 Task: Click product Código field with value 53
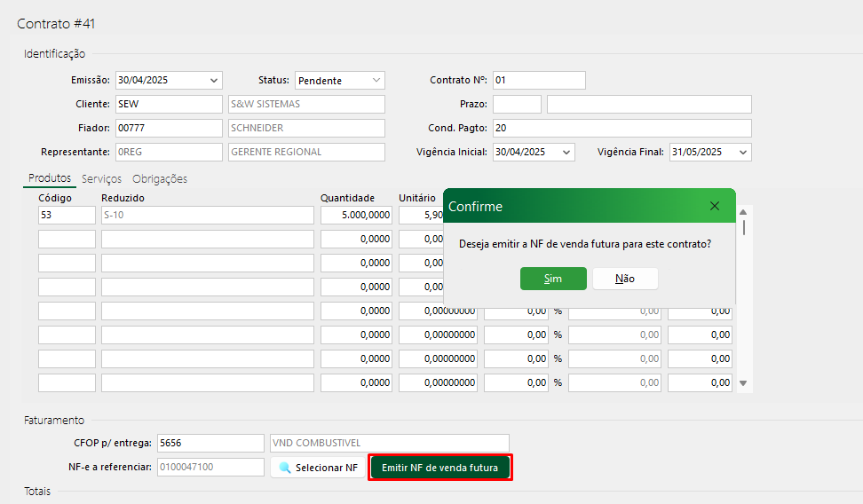click(67, 216)
